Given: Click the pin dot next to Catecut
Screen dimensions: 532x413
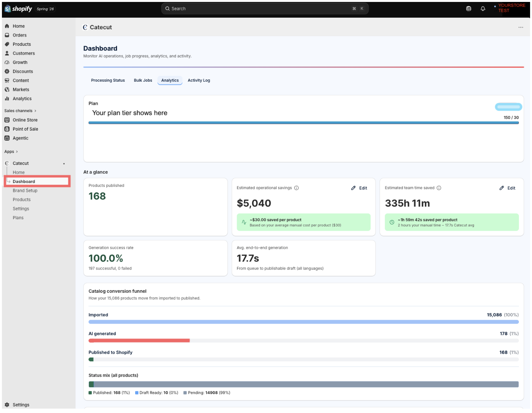Looking at the screenshot, I should point(64,164).
